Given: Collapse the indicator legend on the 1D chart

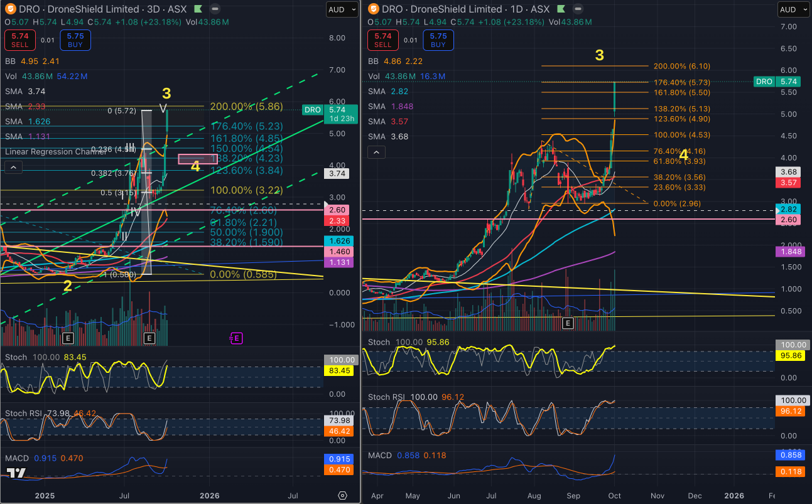Looking at the screenshot, I should coord(376,153).
